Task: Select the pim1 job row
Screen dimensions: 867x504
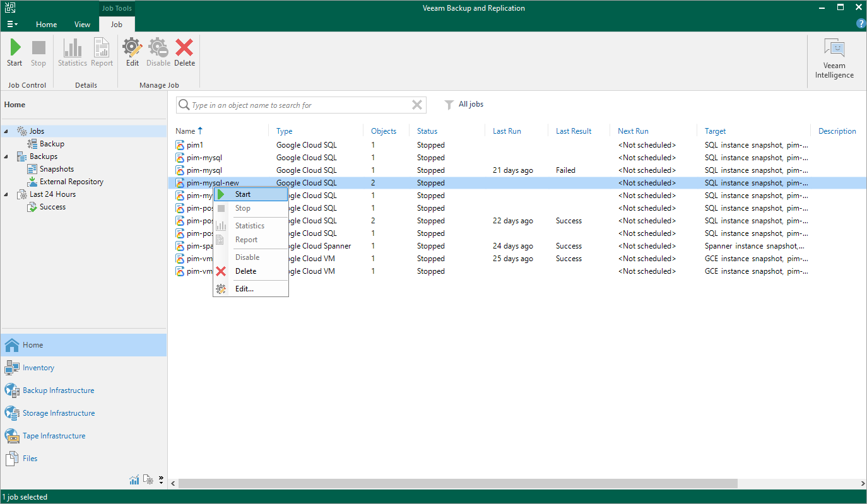Action: tap(516, 145)
